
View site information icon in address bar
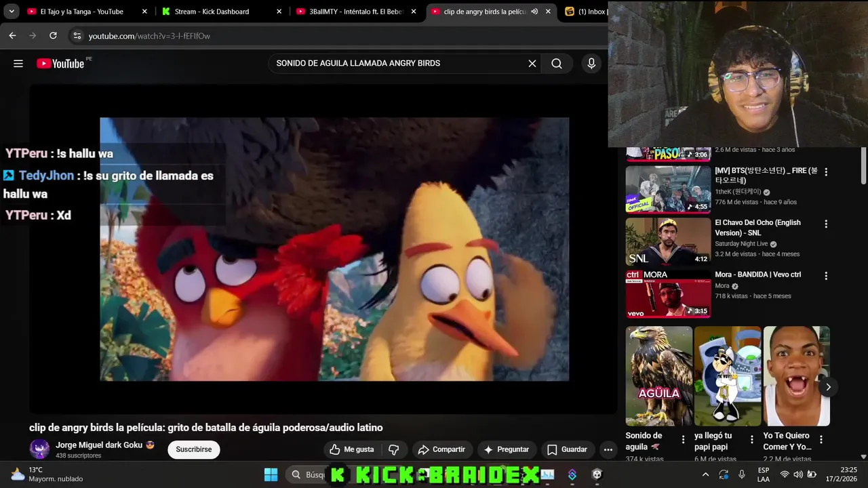pos(77,35)
